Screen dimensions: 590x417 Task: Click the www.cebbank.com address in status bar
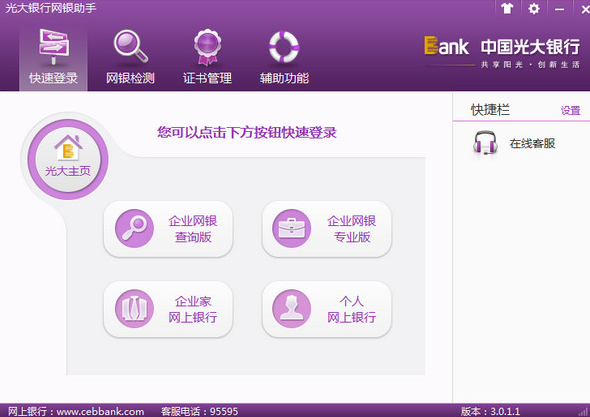(x=100, y=411)
